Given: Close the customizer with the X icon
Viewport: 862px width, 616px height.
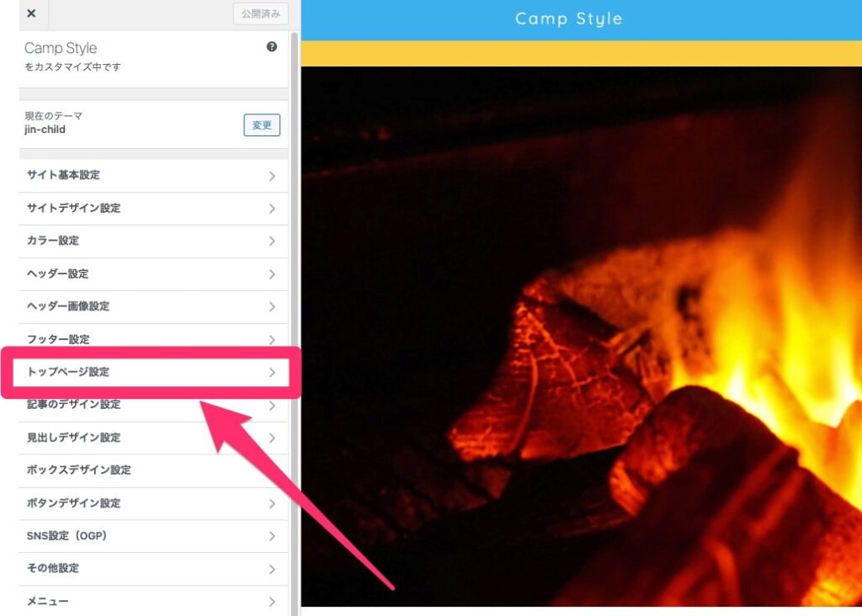Looking at the screenshot, I should pos(32,13).
